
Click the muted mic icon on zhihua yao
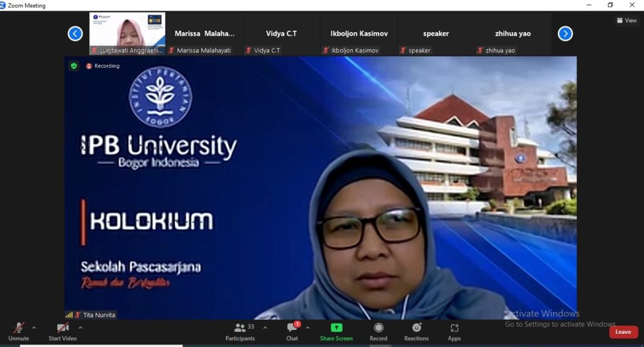pos(480,50)
